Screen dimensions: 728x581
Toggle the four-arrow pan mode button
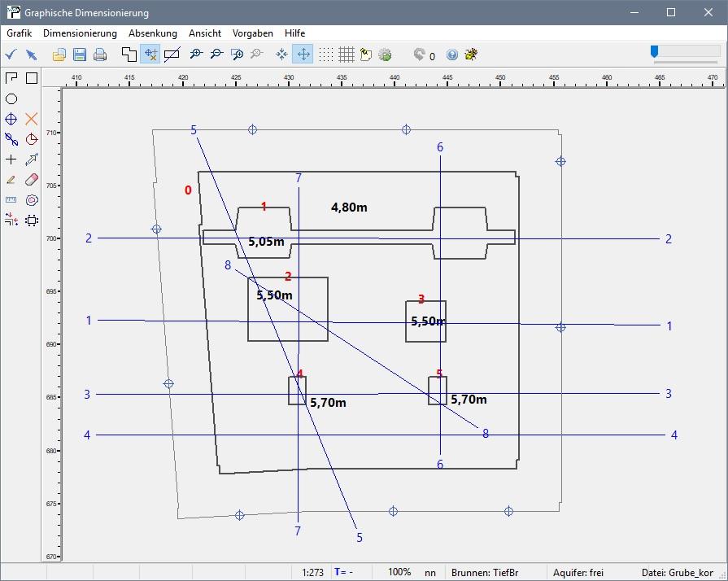303,55
